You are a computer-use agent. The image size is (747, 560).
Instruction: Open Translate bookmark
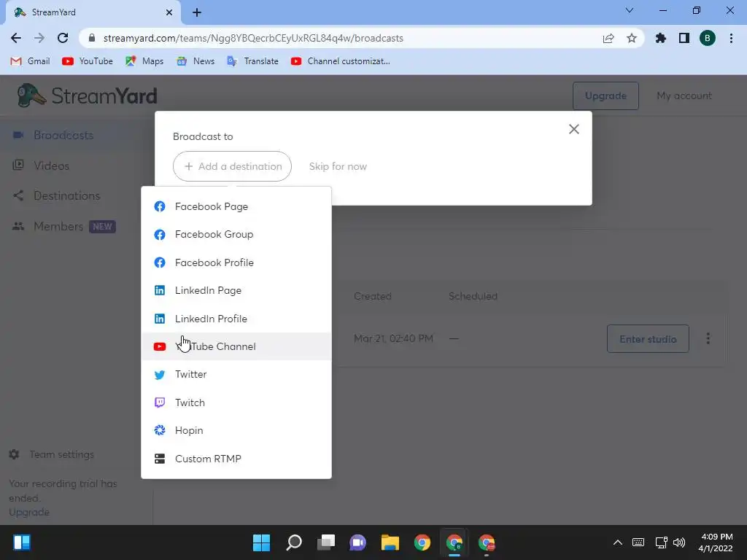[x=253, y=61]
